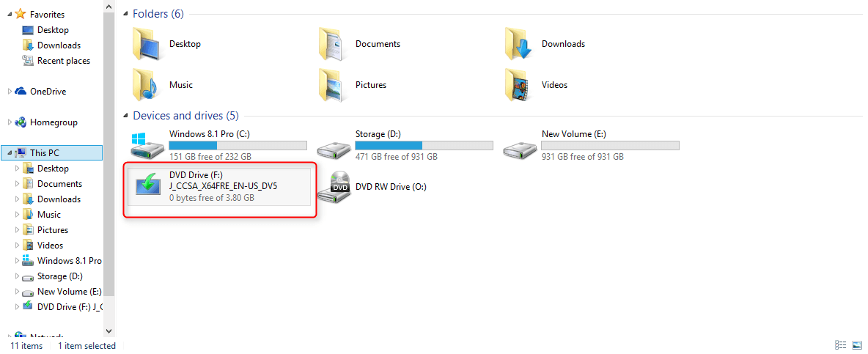The height and width of the screenshot is (354, 868).
Task: Select the New Volume (E:) drive icon
Action: 521,146
